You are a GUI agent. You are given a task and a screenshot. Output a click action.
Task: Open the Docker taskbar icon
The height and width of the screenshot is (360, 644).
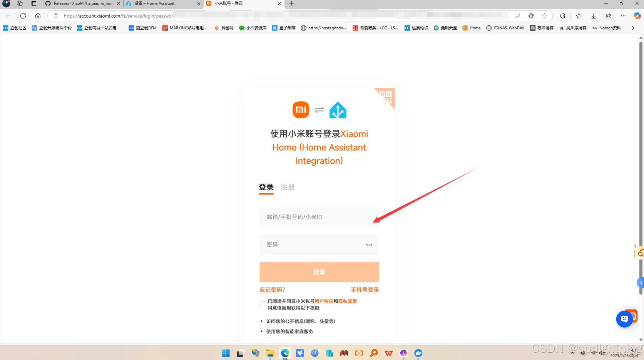418,353
